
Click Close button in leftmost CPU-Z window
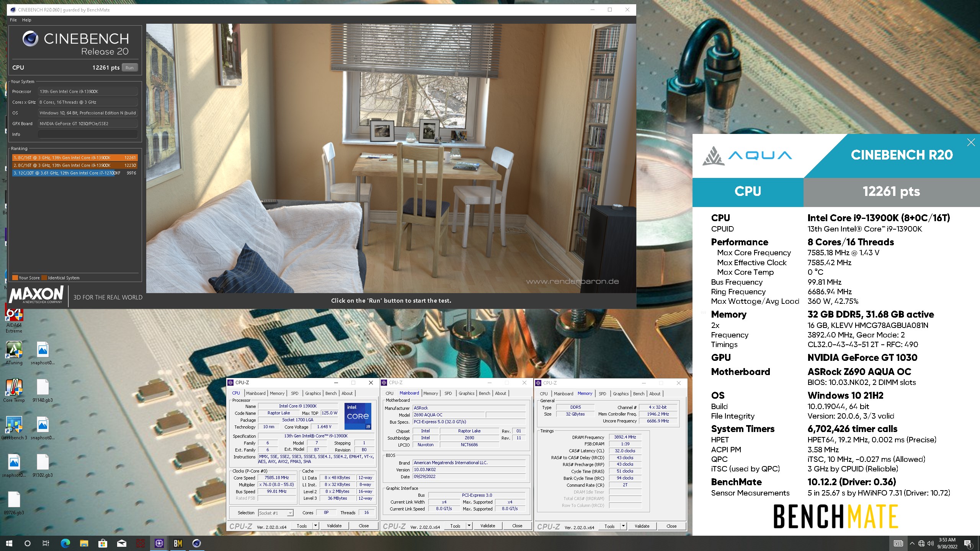pyautogui.click(x=364, y=526)
